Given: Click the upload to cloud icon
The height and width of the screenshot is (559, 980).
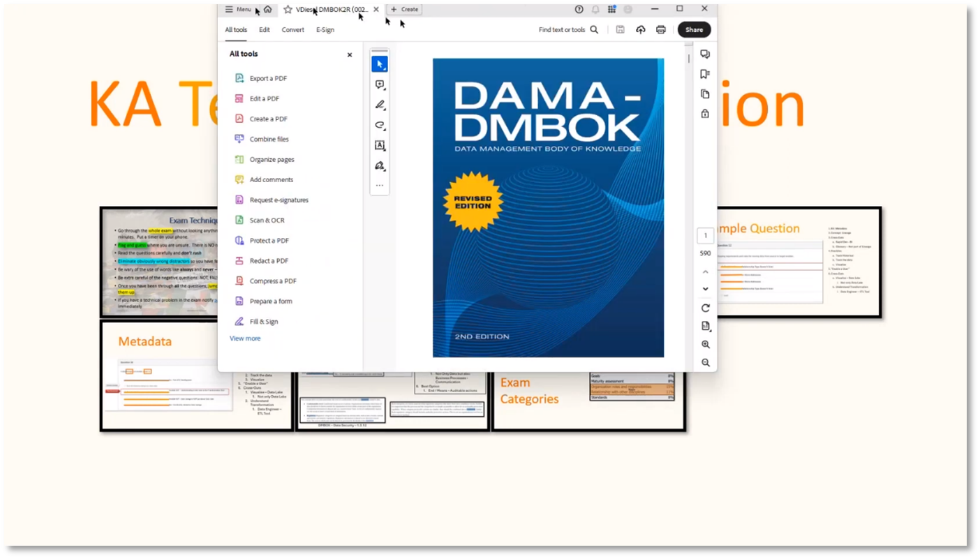Looking at the screenshot, I should point(641,30).
